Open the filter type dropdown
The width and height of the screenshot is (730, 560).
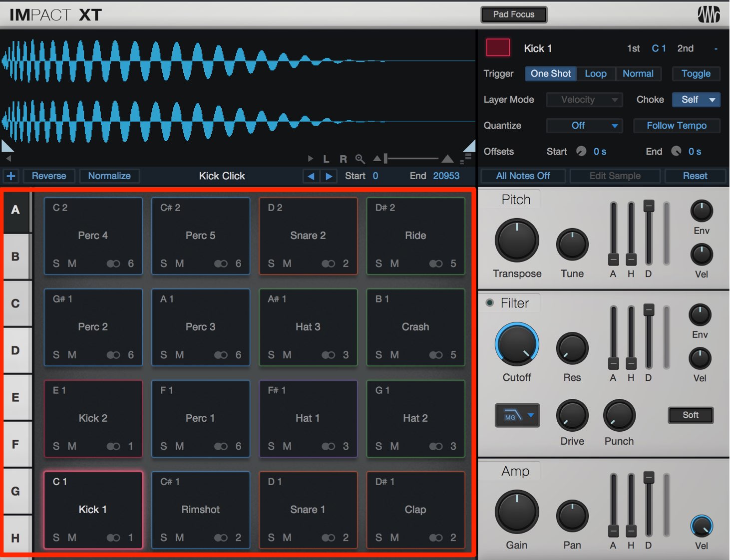coord(517,415)
